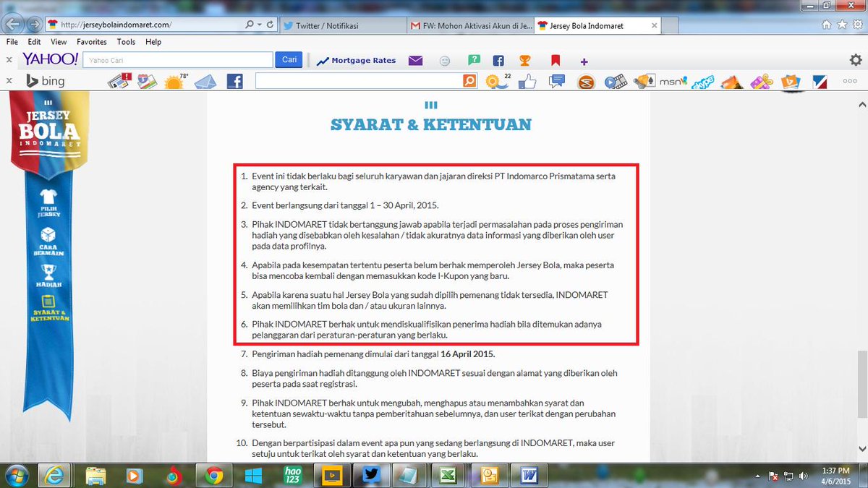Close the Jersey Bola Indomaret tab
Viewport: 868px width, 488px height.
[655, 25]
